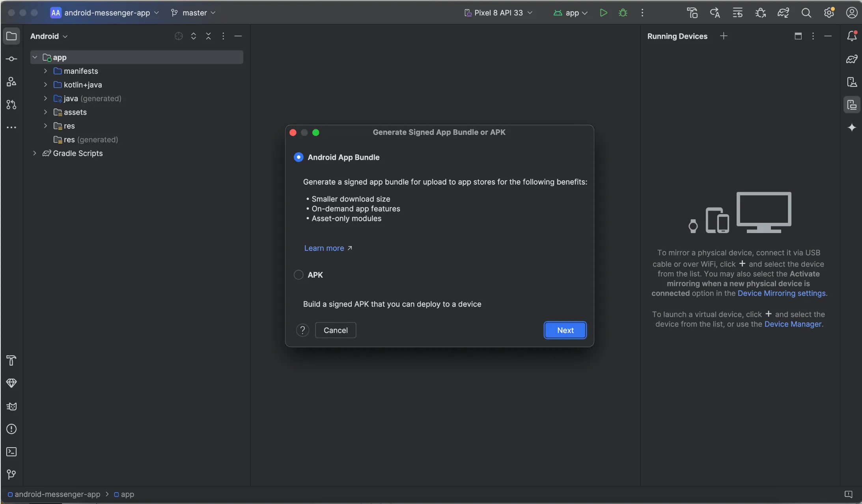The width and height of the screenshot is (862, 504).
Task: Select the APK option
Action: click(299, 274)
